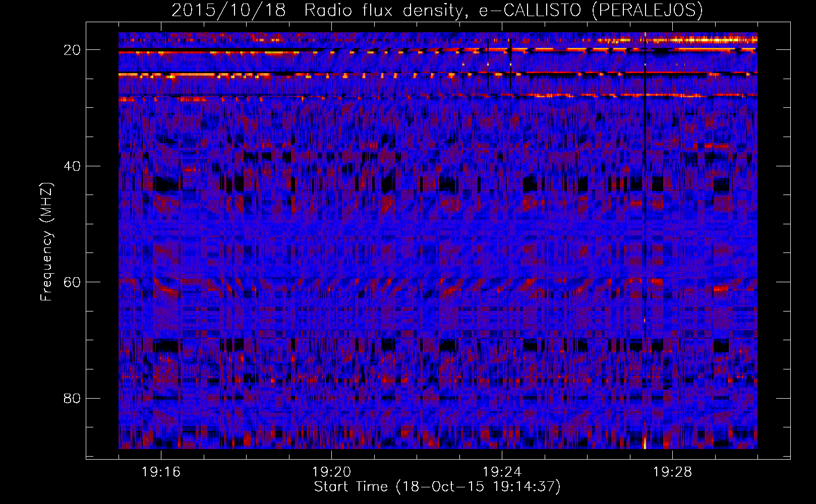816x504 pixels.
Task: Click the 19:28 time tick label
Action: [x=672, y=472]
